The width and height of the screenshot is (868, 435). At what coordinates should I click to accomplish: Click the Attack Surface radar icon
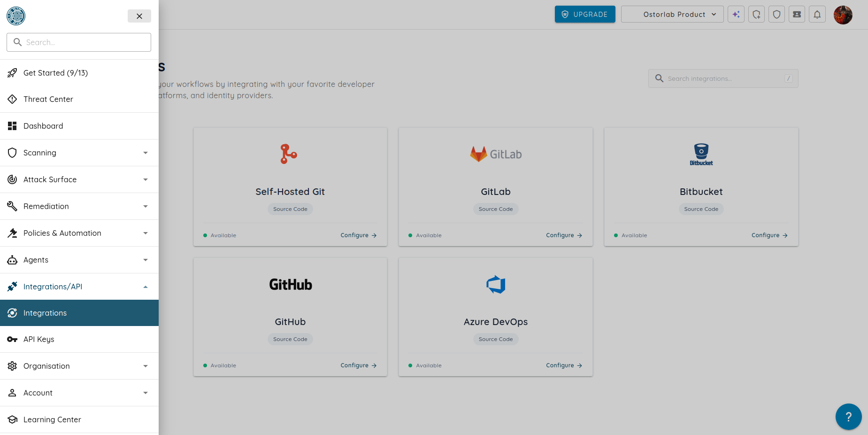12,179
